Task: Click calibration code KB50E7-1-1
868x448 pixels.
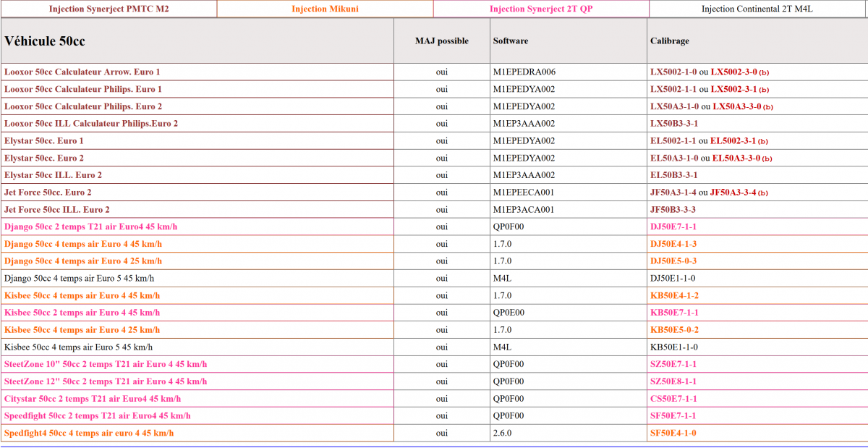Action: point(675,313)
